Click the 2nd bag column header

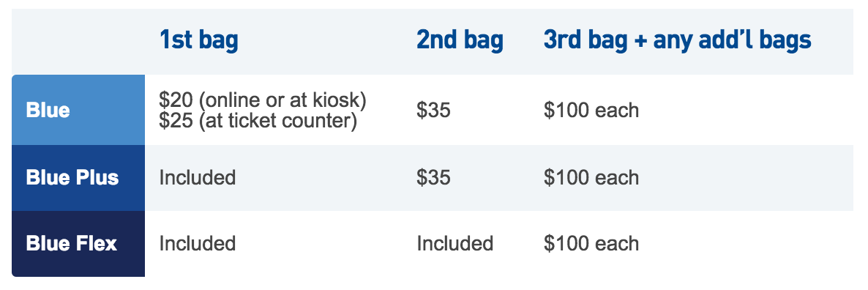pyautogui.click(x=460, y=40)
